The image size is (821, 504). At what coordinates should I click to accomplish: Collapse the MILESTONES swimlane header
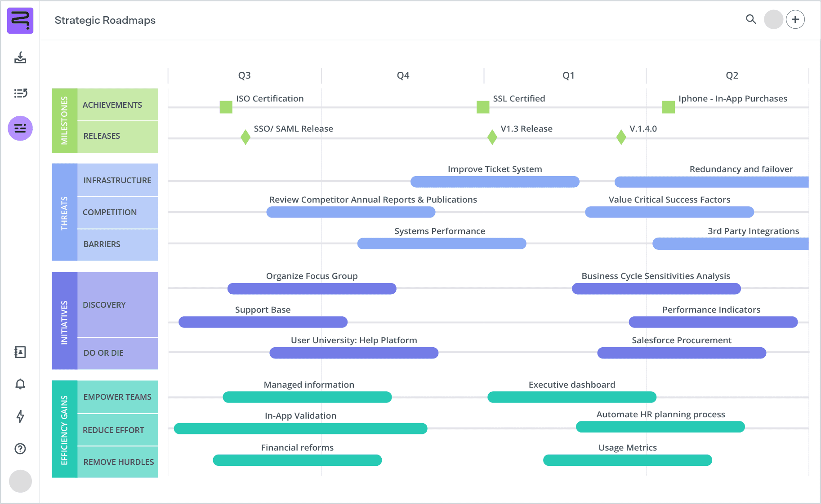65,120
